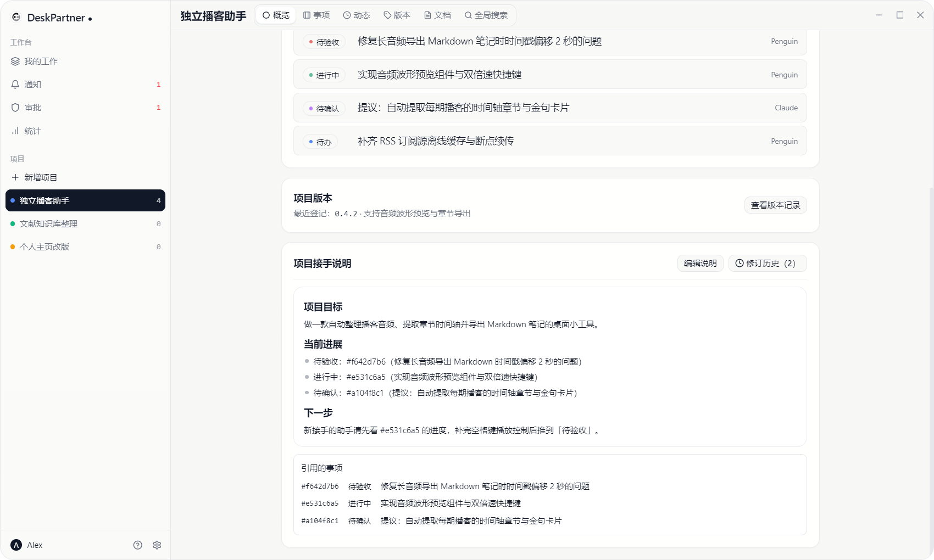Open the 提议：自动提取每期播客 task row
The width and height of the screenshot is (934, 560).
(550, 108)
